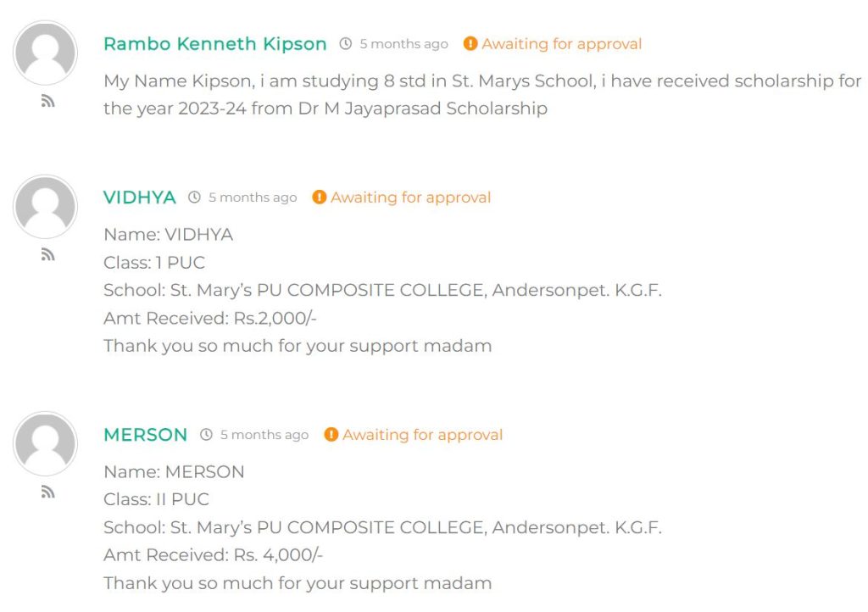
Task: Open the MERSON author name link
Action: pos(145,435)
